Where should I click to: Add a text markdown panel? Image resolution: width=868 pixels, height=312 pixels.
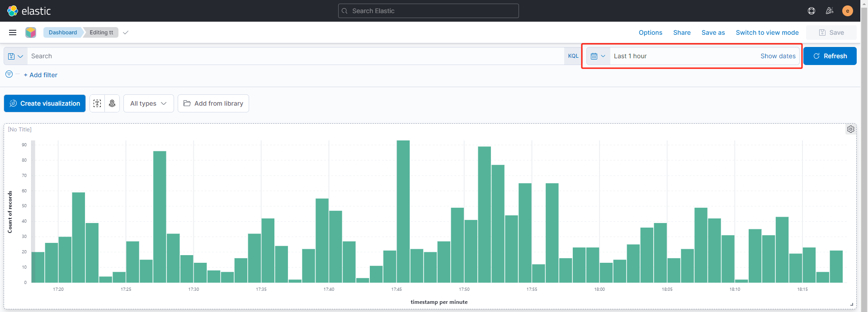(x=97, y=103)
